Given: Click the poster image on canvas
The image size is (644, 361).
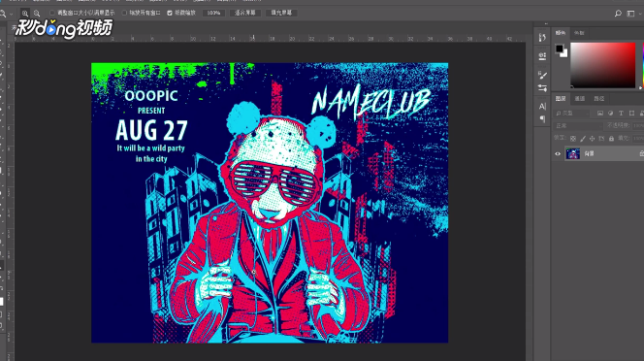Looking at the screenshot, I should pyautogui.click(x=270, y=203).
